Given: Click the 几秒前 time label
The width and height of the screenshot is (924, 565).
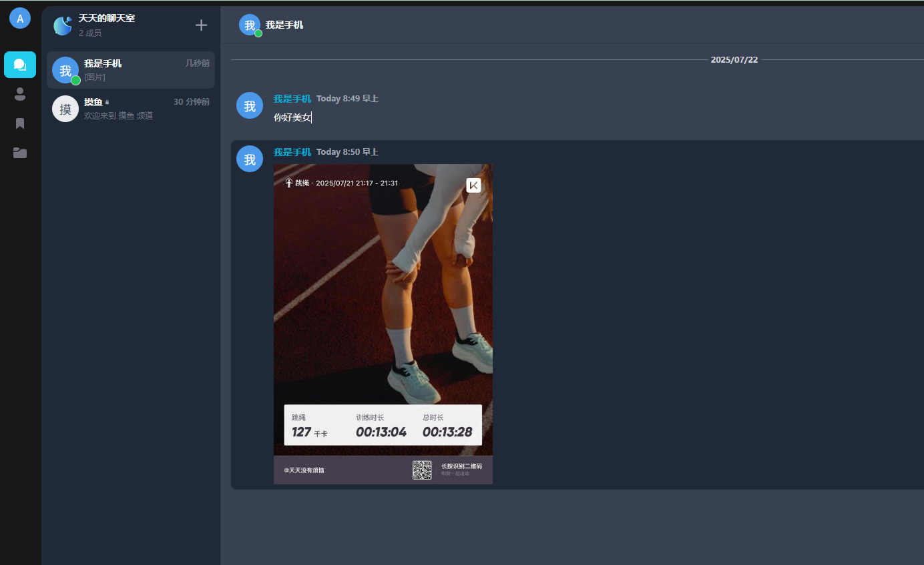Looking at the screenshot, I should pyautogui.click(x=198, y=63).
